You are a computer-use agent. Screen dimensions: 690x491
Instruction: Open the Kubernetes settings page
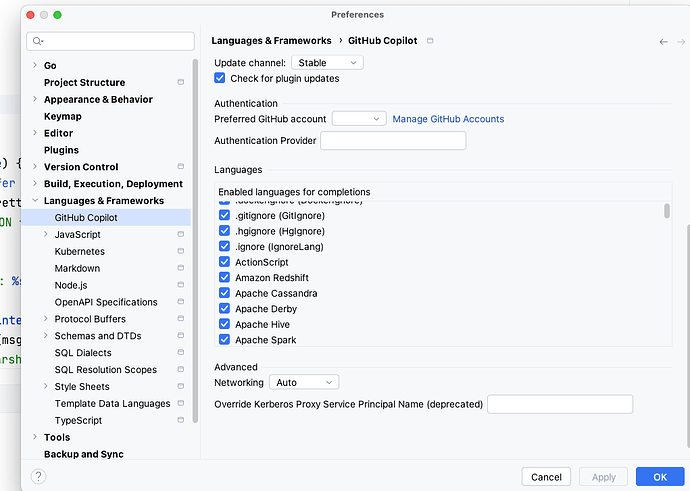coord(80,251)
